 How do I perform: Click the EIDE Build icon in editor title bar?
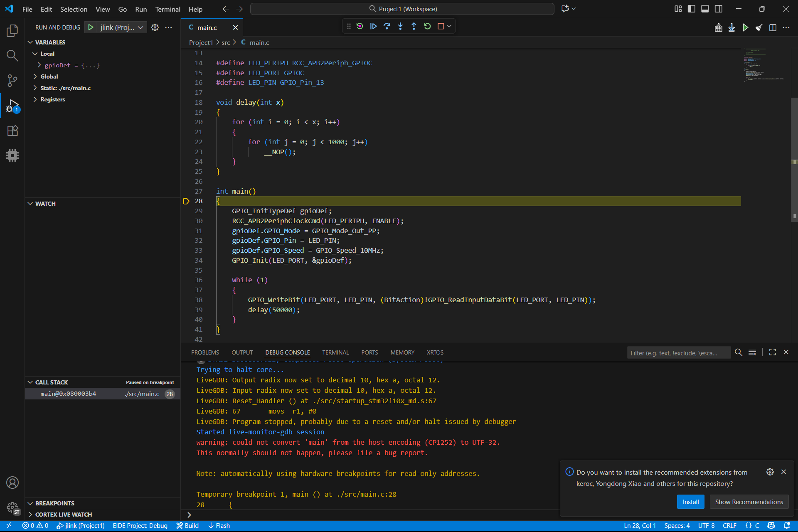(x=718, y=27)
